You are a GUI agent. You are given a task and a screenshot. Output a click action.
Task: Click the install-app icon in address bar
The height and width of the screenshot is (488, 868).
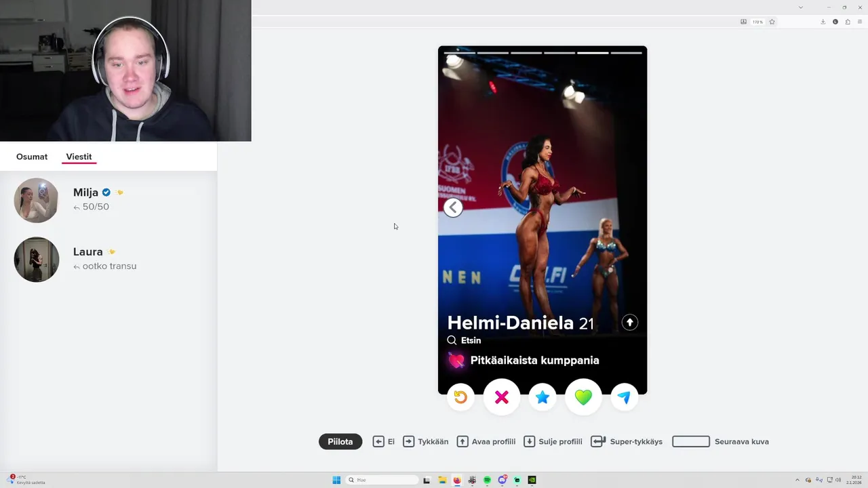tap(743, 22)
